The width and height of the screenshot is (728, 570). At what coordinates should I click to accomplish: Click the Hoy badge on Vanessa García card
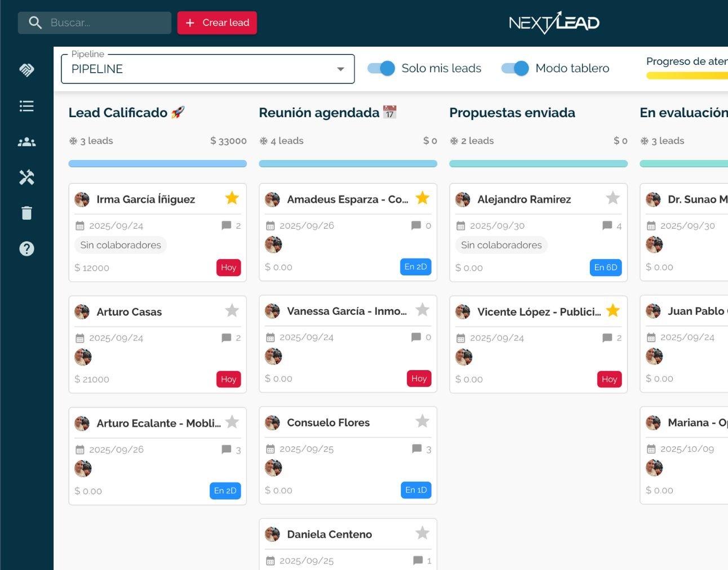(x=419, y=378)
